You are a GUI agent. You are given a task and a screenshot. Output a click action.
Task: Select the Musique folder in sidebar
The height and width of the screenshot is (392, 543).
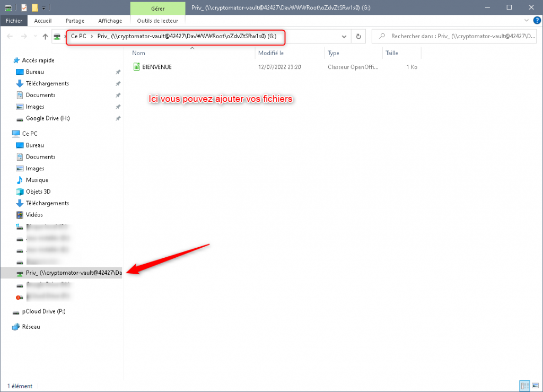[37, 180]
